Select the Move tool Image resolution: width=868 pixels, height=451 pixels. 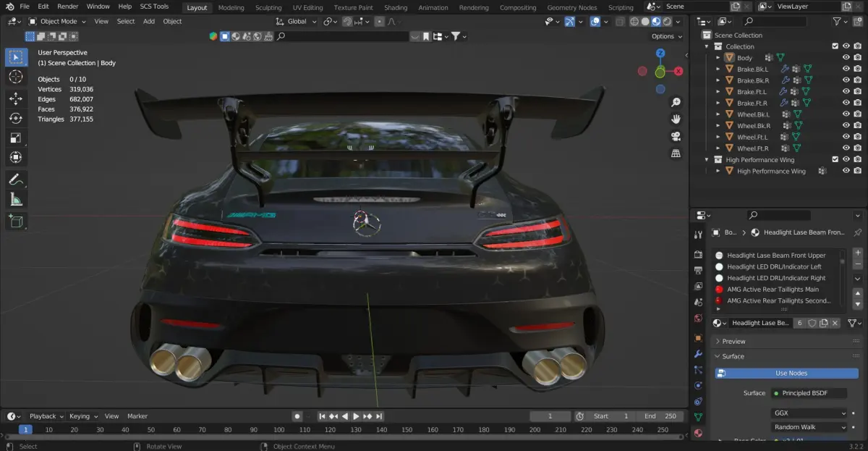16,98
